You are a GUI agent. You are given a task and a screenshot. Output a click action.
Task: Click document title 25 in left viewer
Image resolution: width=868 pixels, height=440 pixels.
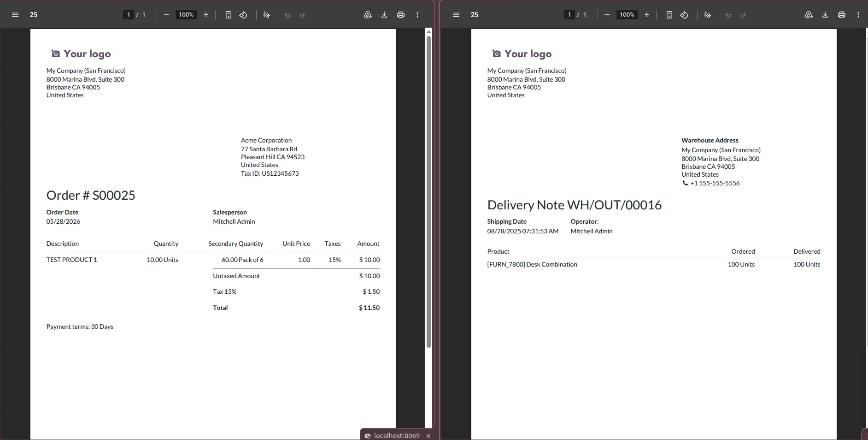pos(34,15)
